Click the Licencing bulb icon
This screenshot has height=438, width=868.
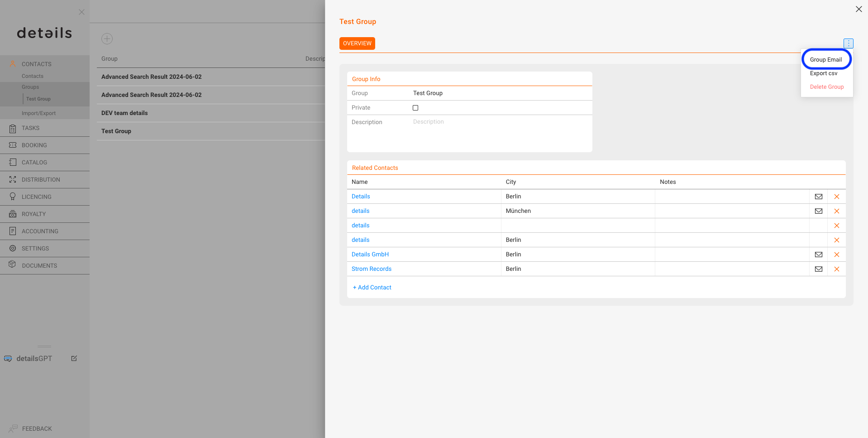[x=13, y=197]
